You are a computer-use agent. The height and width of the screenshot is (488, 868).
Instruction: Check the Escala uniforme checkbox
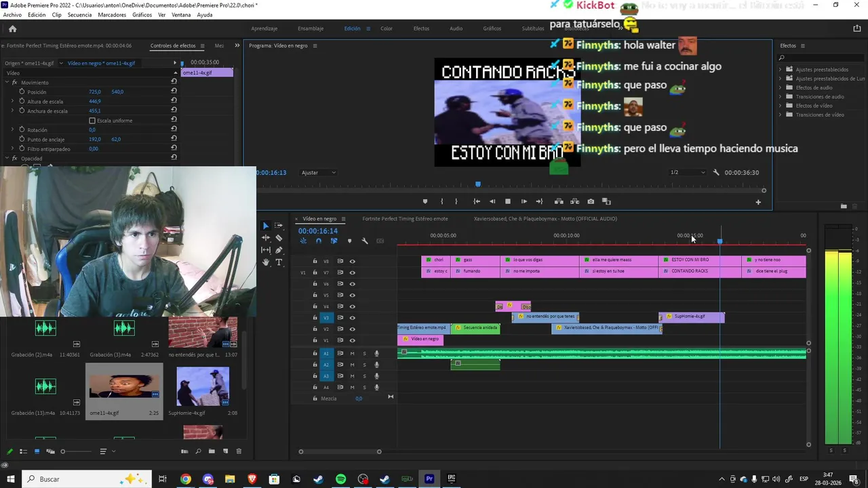tap(92, 121)
